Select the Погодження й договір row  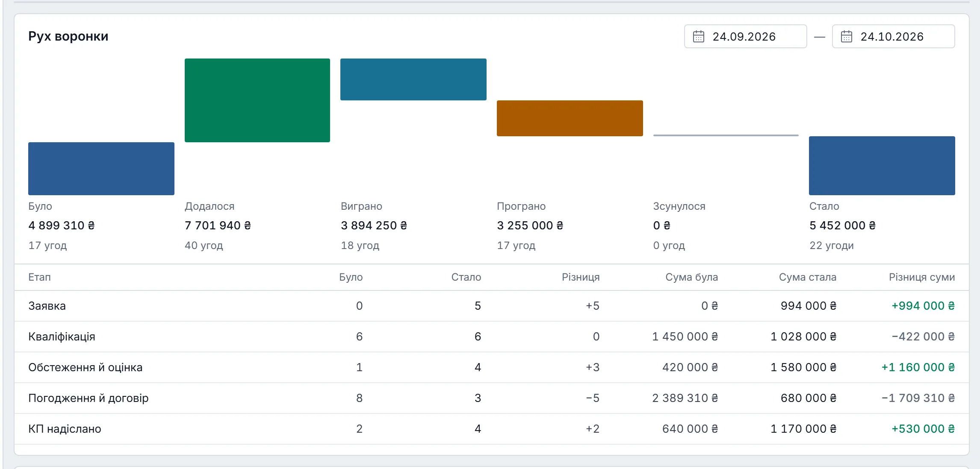click(x=492, y=398)
